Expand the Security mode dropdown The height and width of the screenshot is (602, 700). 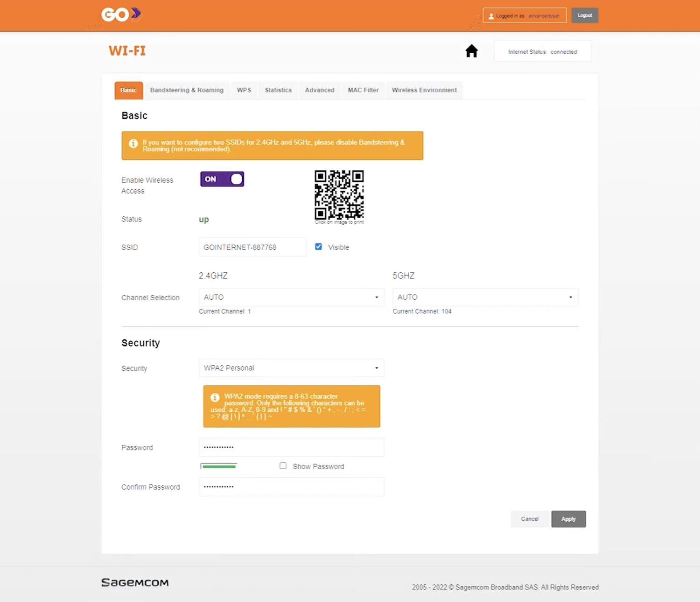[291, 368]
